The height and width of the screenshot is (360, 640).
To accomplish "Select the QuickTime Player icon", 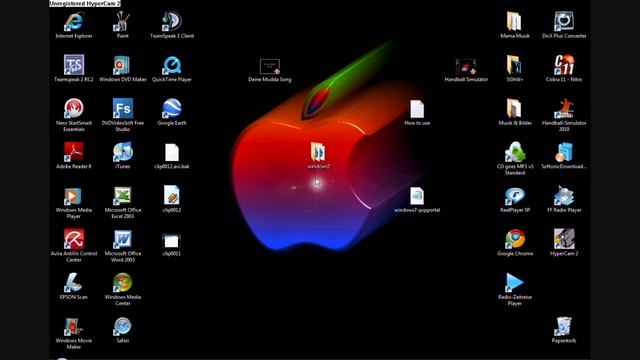I will (171, 65).
